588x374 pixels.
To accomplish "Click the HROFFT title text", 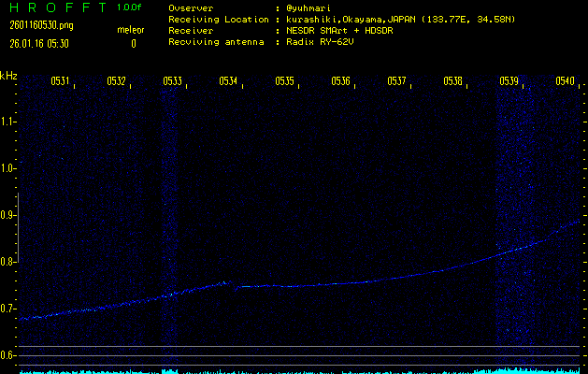I will [55, 7].
